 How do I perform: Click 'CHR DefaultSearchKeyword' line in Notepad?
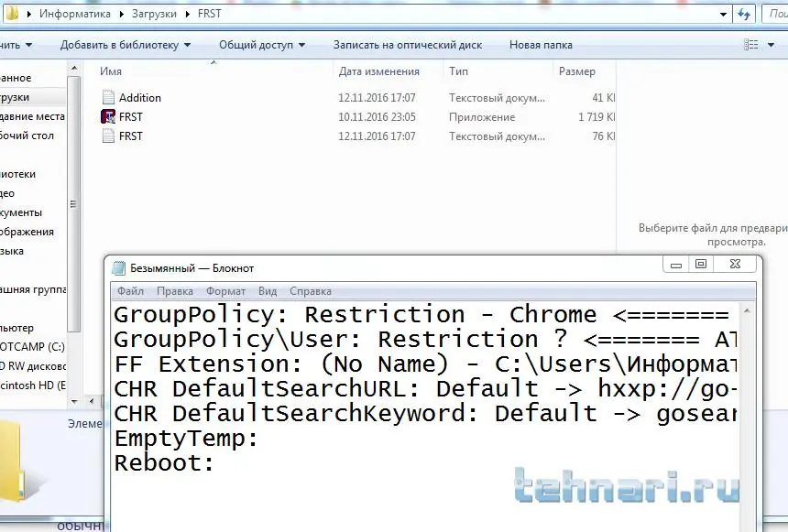(425, 414)
